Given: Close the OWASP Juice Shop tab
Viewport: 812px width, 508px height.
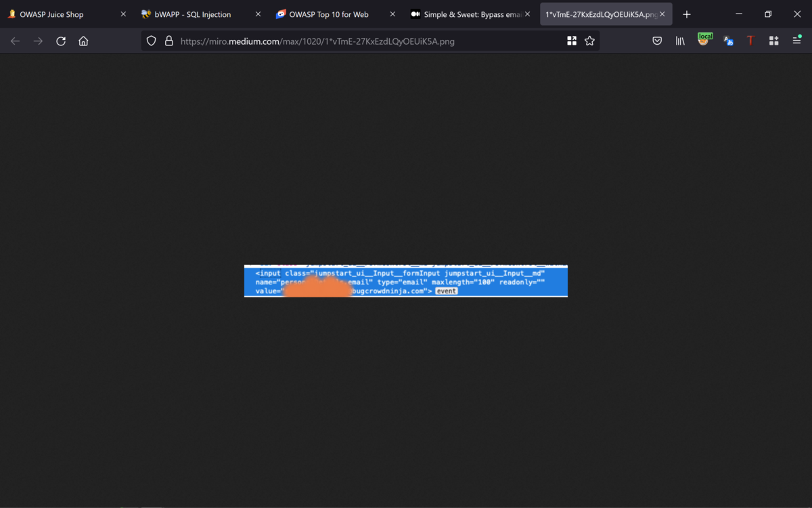Looking at the screenshot, I should coord(123,14).
